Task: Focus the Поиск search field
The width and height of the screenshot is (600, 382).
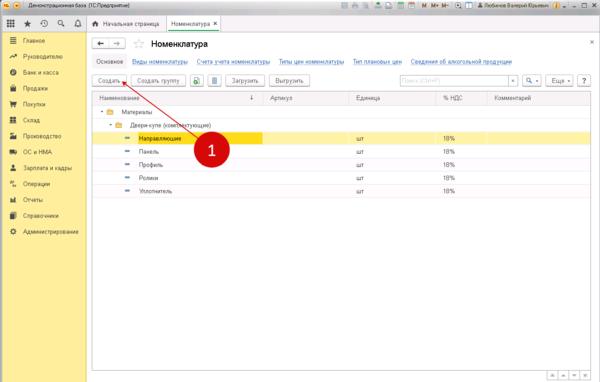Action: (x=454, y=81)
